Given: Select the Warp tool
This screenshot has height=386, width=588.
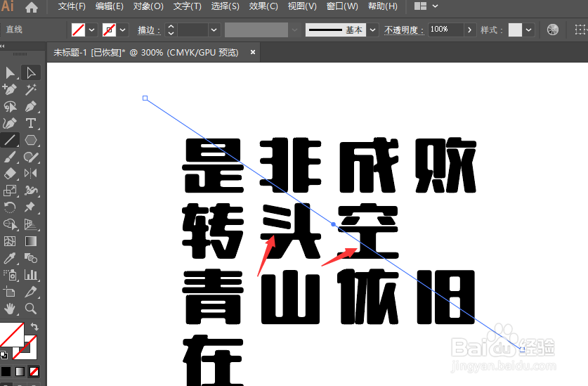Looking at the screenshot, I should coord(31,191).
